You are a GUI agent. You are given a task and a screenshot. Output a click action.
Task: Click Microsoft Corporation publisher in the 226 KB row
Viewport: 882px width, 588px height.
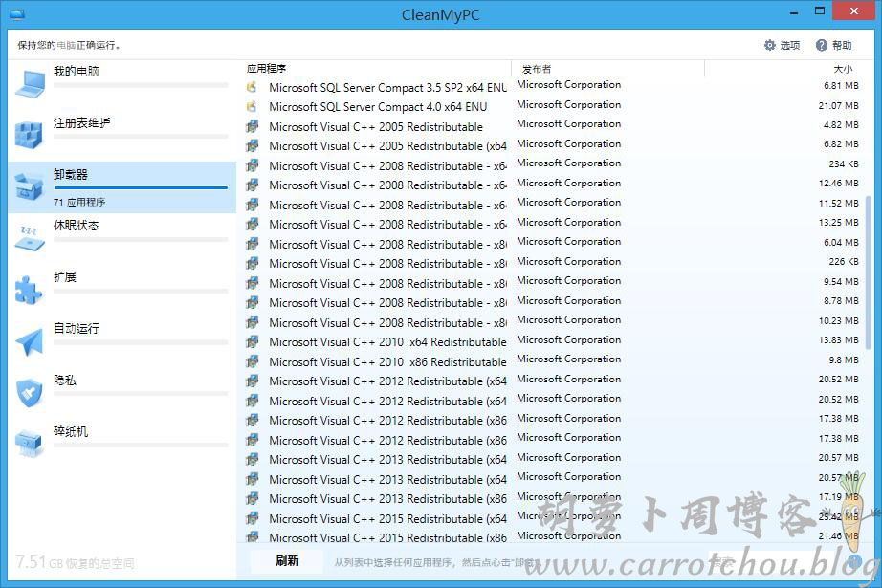tap(568, 261)
